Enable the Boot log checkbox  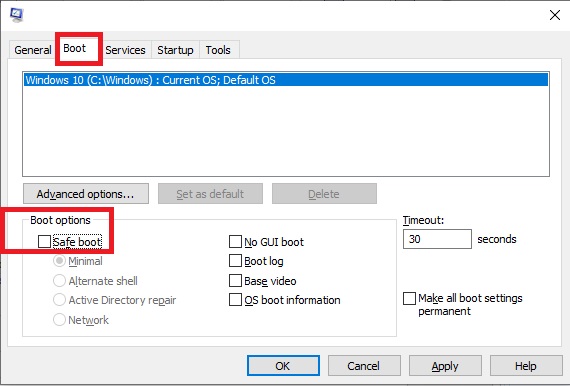pos(236,261)
